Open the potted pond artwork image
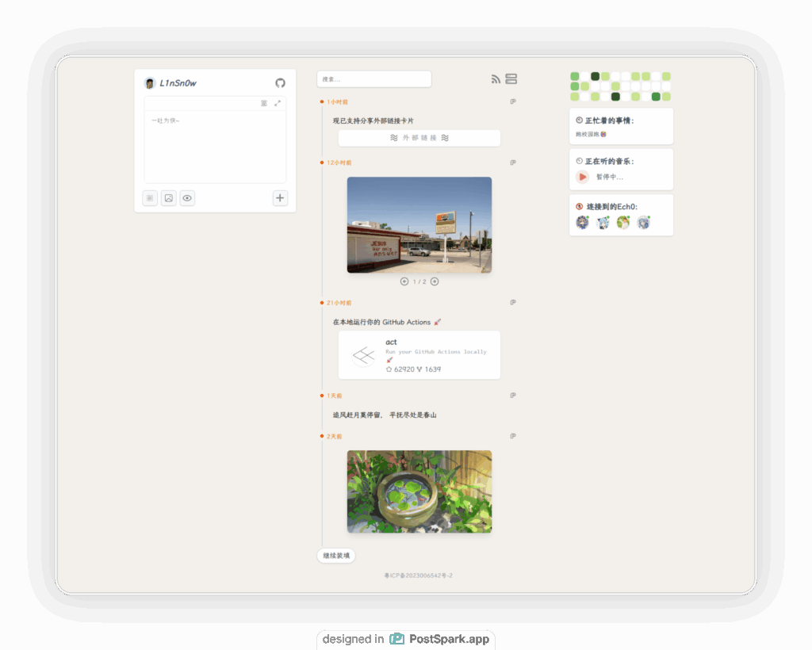This screenshot has height=650, width=812. coord(419,491)
